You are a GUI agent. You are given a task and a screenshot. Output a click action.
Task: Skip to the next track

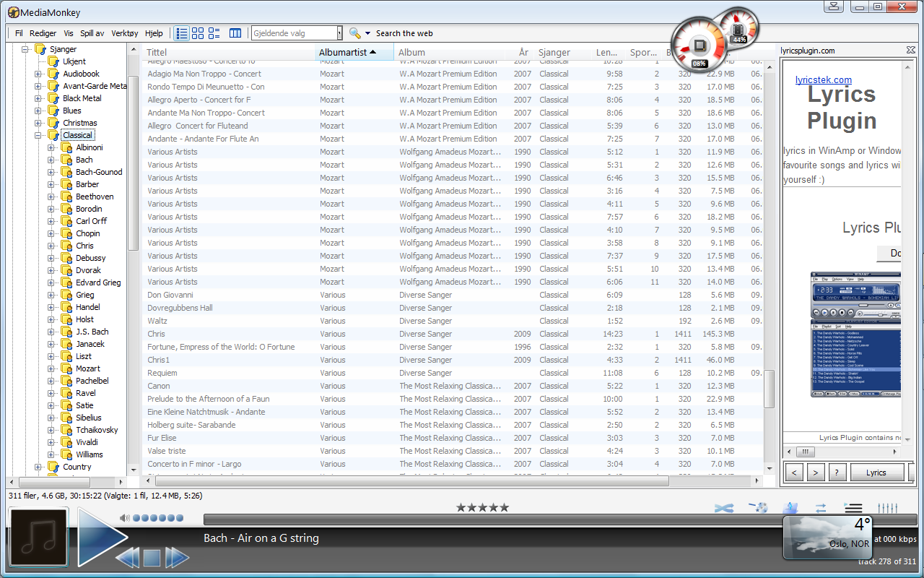tap(177, 558)
